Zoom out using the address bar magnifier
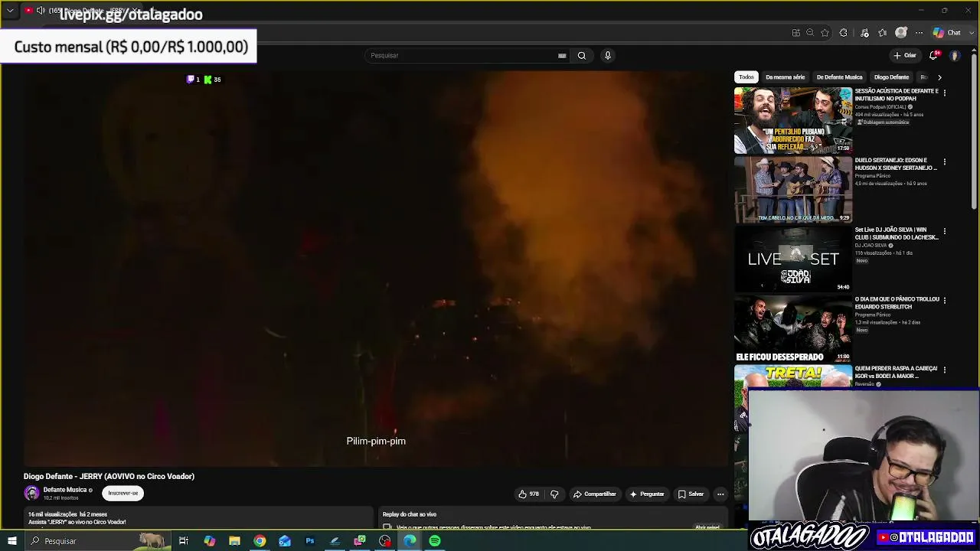 coord(810,33)
